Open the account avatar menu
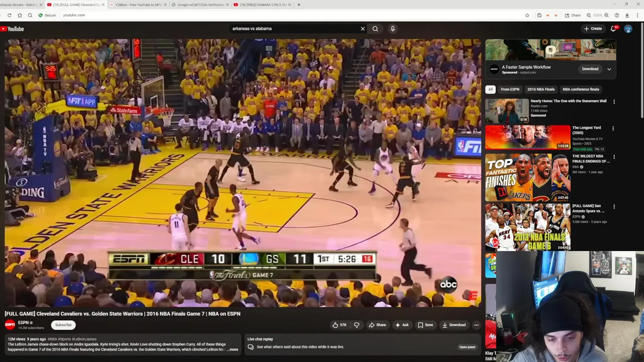The height and width of the screenshot is (362, 644). (x=628, y=29)
